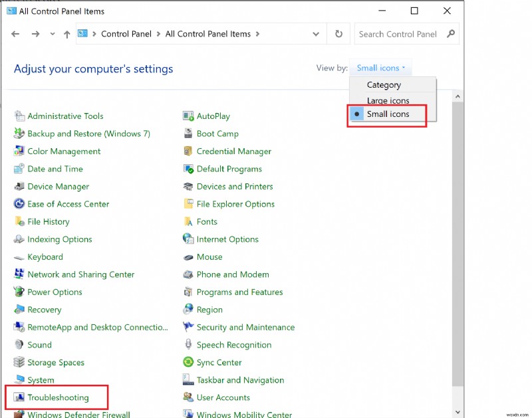The height and width of the screenshot is (418, 532).
Task: Click the search magnifier icon
Action: pos(451,34)
